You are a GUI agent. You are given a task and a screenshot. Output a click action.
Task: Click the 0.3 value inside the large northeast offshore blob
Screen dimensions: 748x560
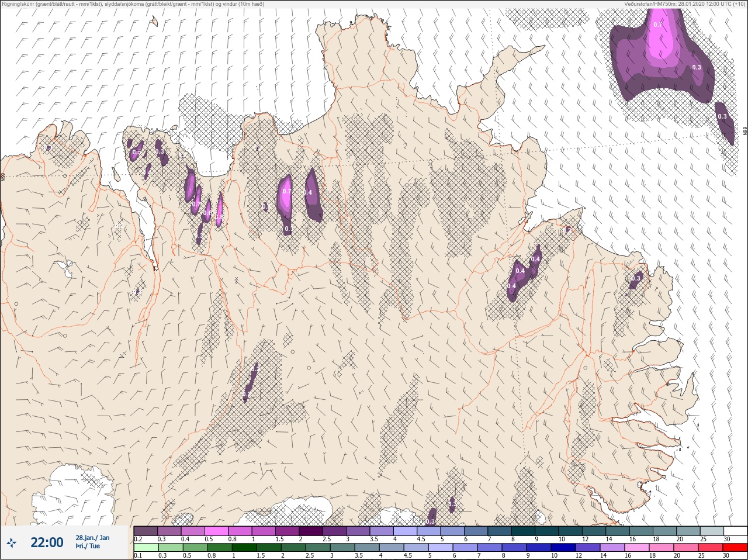(697, 67)
